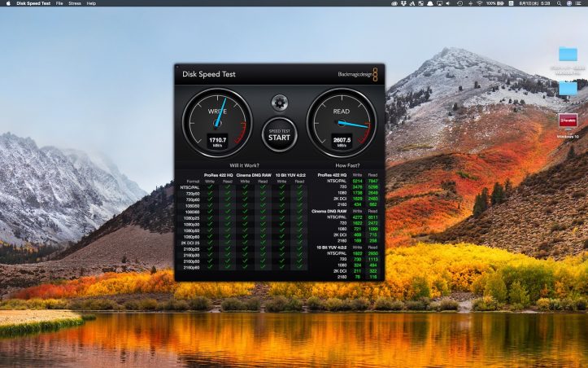
Task: Click the 720p50 row label
Action: (x=193, y=194)
